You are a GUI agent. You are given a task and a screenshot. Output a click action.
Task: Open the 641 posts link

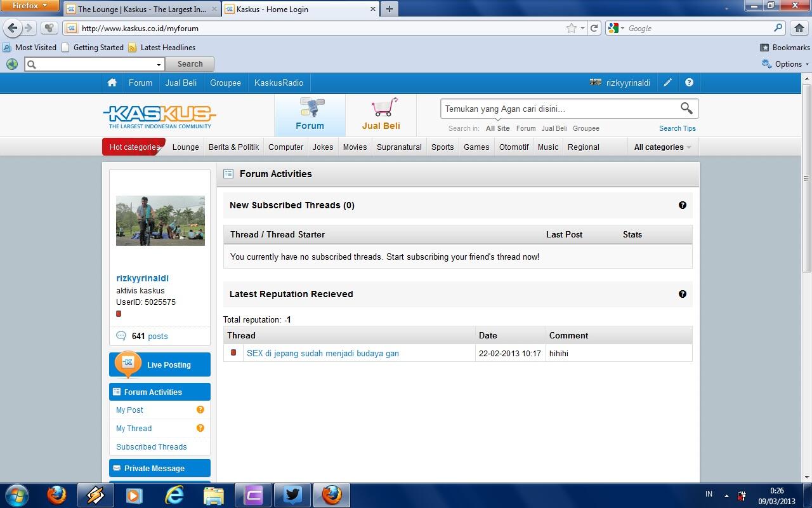tap(150, 337)
